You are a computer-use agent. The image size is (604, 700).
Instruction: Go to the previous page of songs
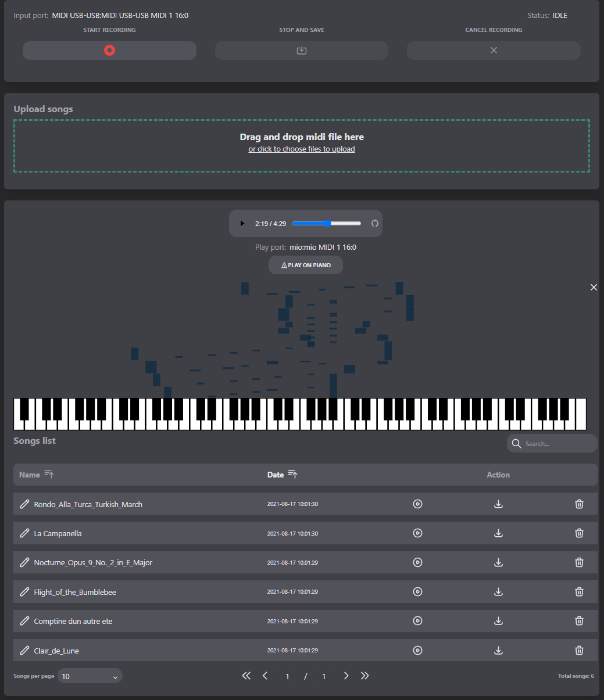(265, 676)
